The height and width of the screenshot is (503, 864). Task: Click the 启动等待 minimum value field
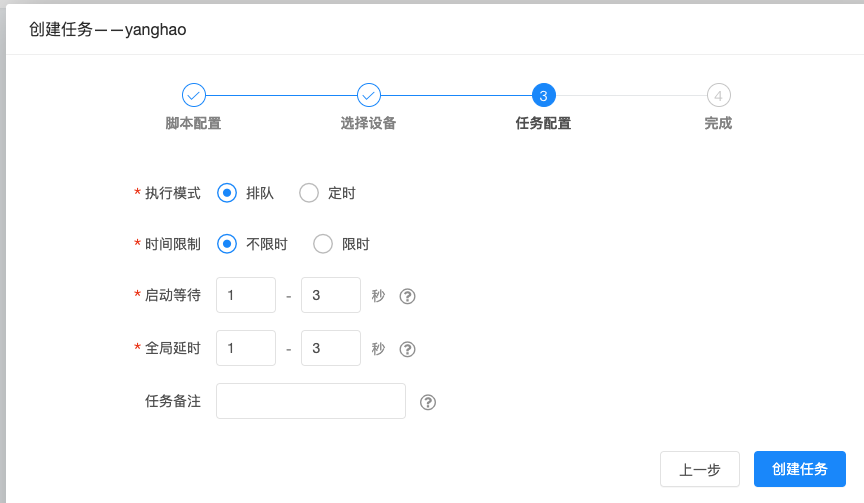245,295
